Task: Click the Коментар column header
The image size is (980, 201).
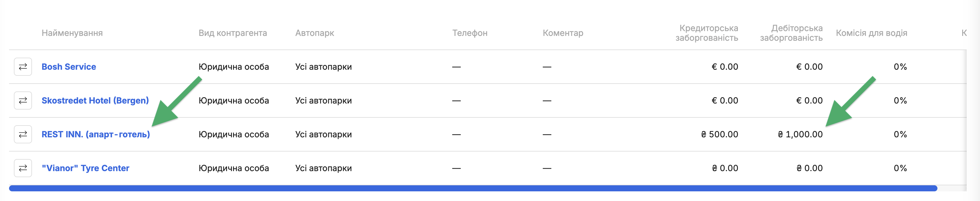Action: tap(563, 33)
